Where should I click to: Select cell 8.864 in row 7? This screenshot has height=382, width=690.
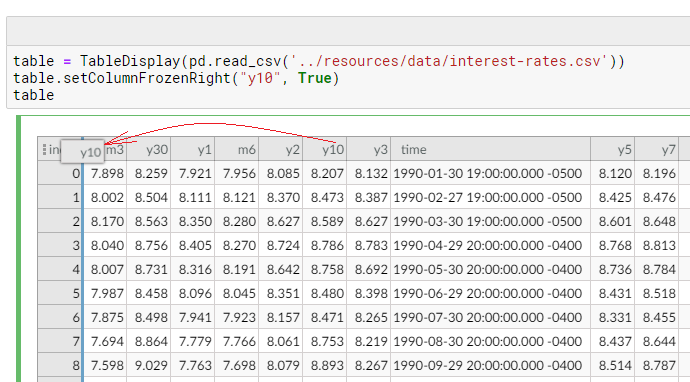149,341
